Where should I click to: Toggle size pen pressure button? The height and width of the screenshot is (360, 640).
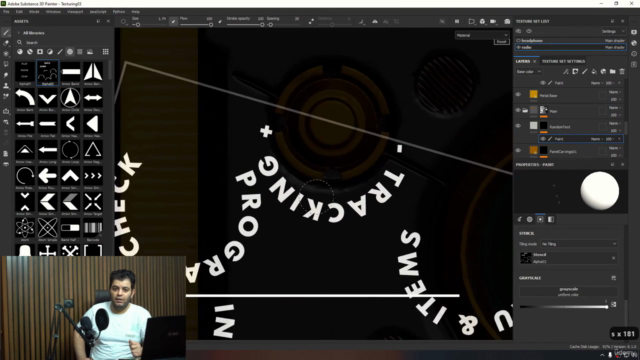coord(173,21)
